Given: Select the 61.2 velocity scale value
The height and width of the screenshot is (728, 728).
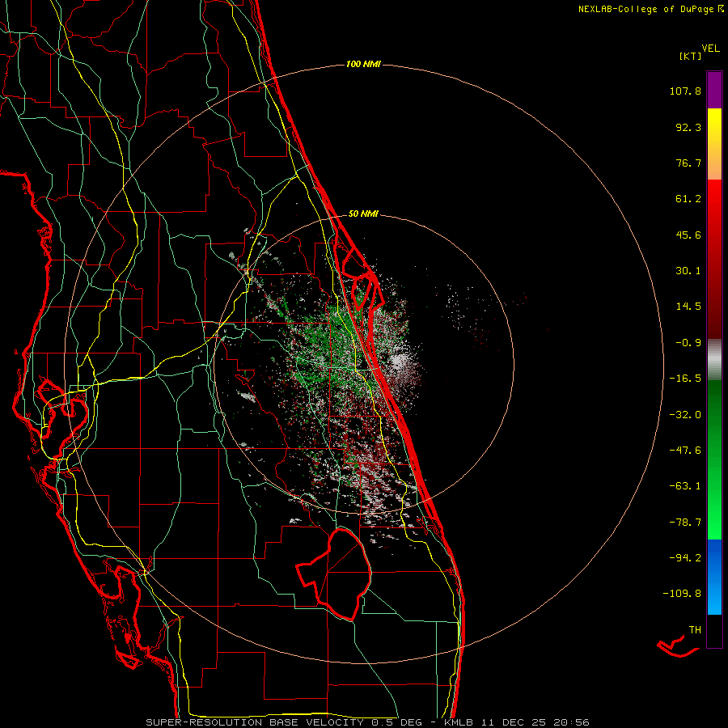Looking at the screenshot, I should pyautogui.click(x=688, y=199).
